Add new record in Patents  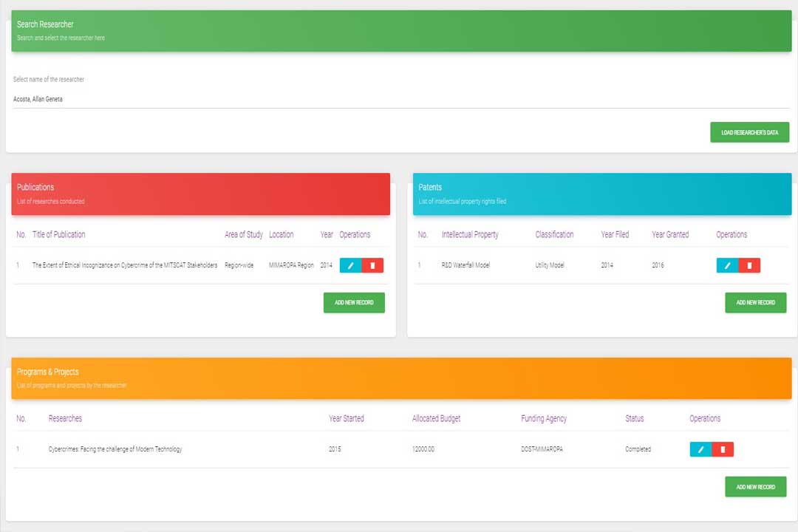[x=755, y=303]
